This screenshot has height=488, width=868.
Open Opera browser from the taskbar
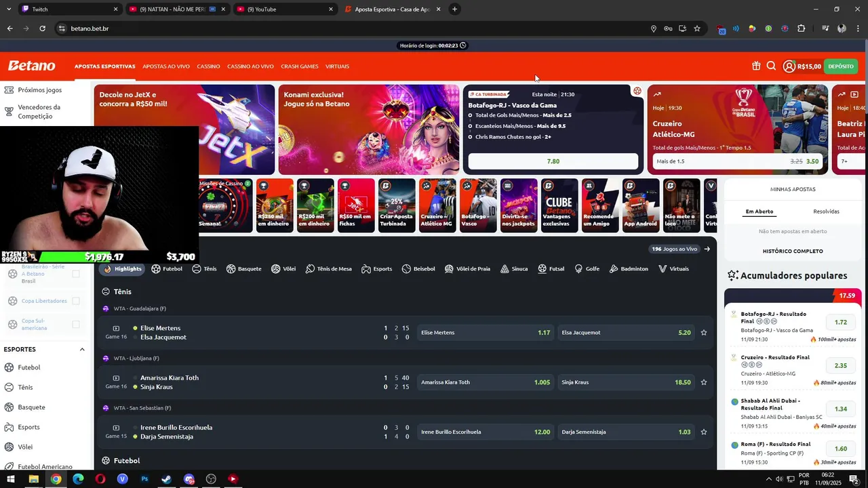point(100,479)
